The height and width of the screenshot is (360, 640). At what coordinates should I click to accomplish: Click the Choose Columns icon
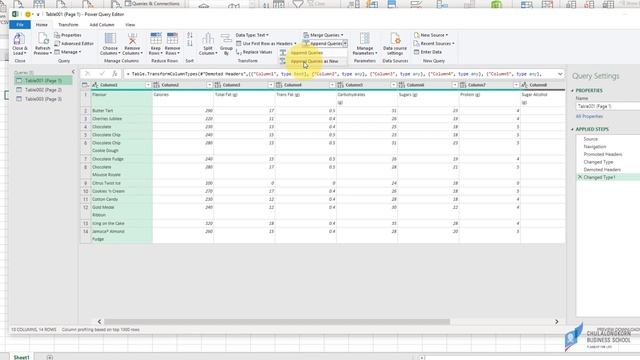click(110, 39)
